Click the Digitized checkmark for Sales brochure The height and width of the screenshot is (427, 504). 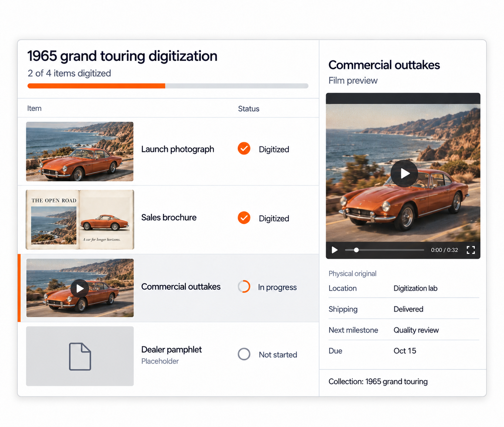pyautogui.click(x=244, y=218)
